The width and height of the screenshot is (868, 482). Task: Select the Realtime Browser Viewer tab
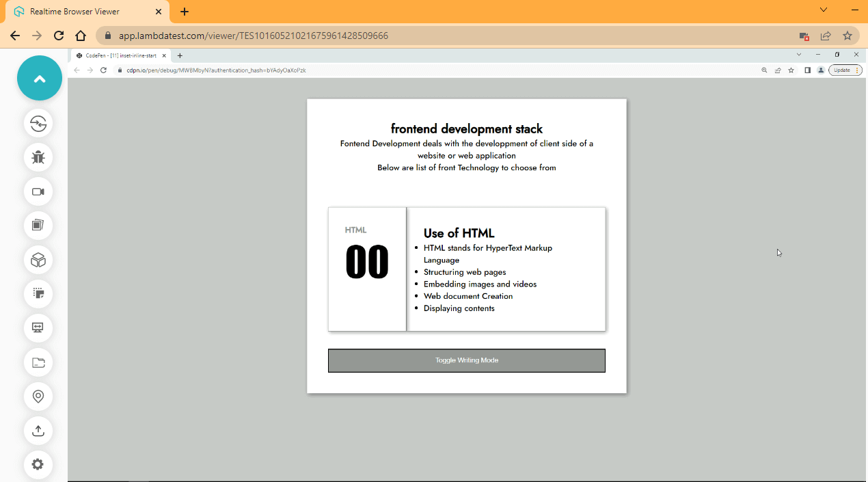coord(75,11)
